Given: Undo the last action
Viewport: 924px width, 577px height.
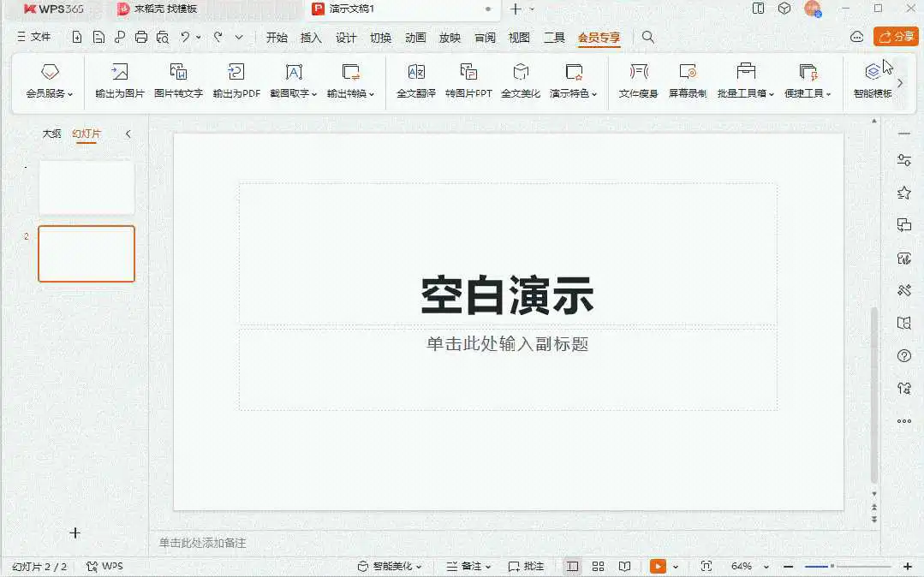Looking at the screenshot, I should (185, 37).
